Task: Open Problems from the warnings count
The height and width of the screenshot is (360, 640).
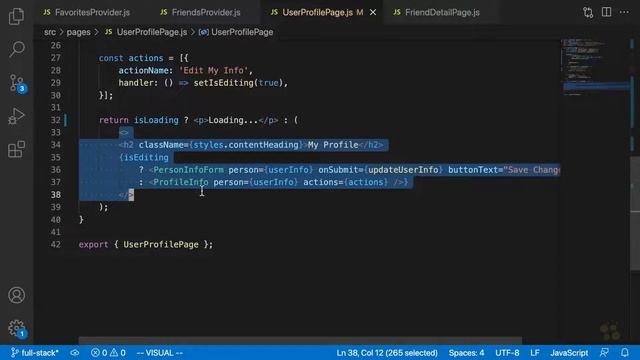Action: pyautogui.click(x=118, y=353)
